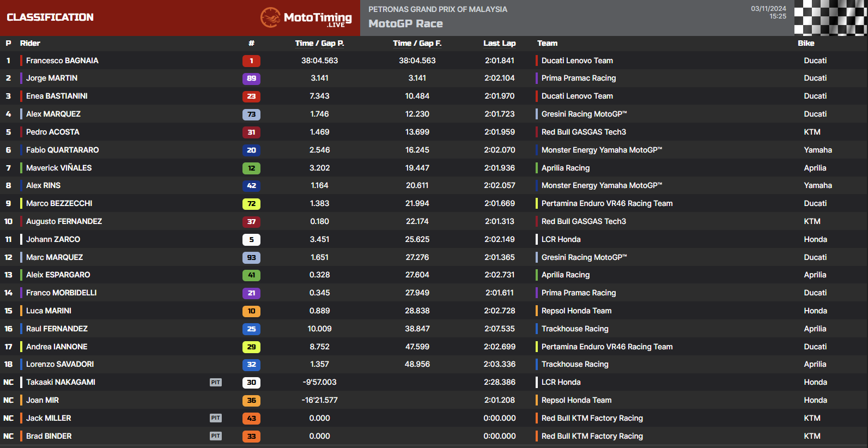Click number badge 33 for Brad Binder
The height and width of the screenshot is (448, 868).
point(251,437)
